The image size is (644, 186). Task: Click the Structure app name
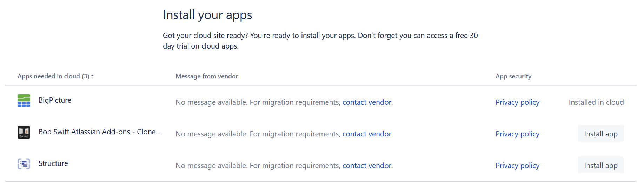(53, 163)
